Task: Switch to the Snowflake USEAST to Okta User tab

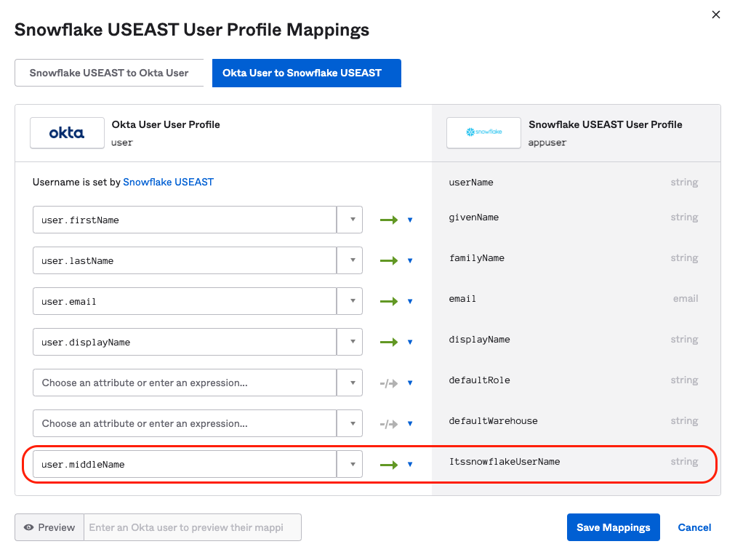Action: click(x=109, y=73)
